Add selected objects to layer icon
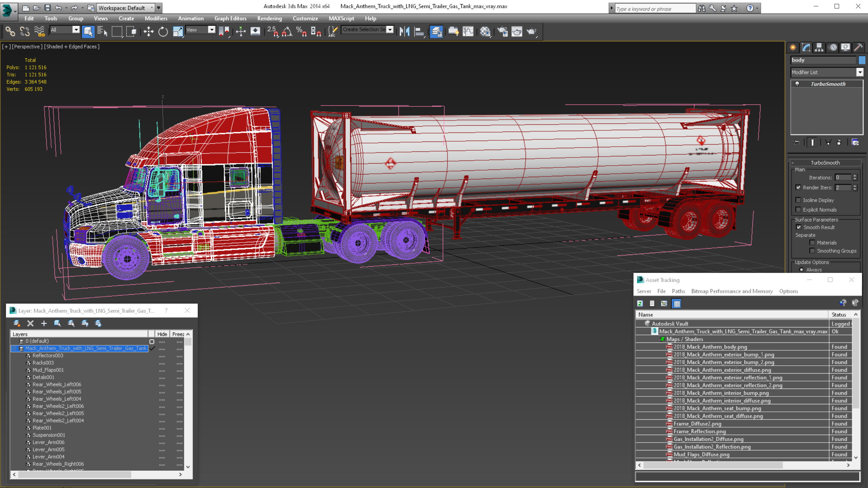The height and width of the screenshot is (488, 868). 44,323
